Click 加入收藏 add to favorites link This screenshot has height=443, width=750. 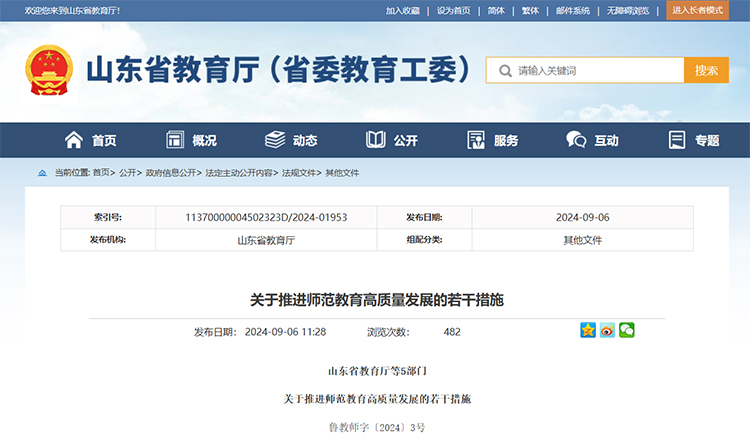[x=403, y=10]
